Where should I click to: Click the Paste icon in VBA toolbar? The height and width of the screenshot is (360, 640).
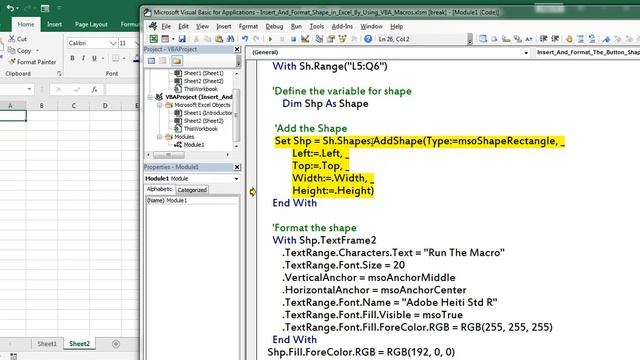(x=219, y=39)
